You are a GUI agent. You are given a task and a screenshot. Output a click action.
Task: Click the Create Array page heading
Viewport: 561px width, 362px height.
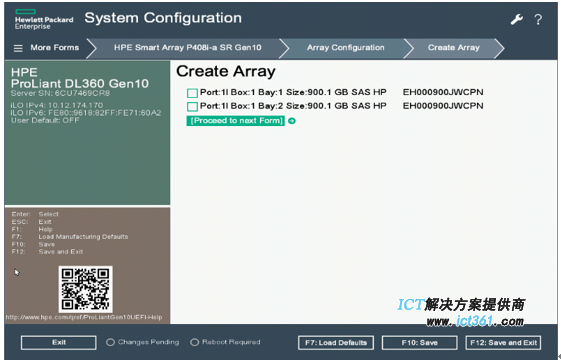click(x=226, y=71)
